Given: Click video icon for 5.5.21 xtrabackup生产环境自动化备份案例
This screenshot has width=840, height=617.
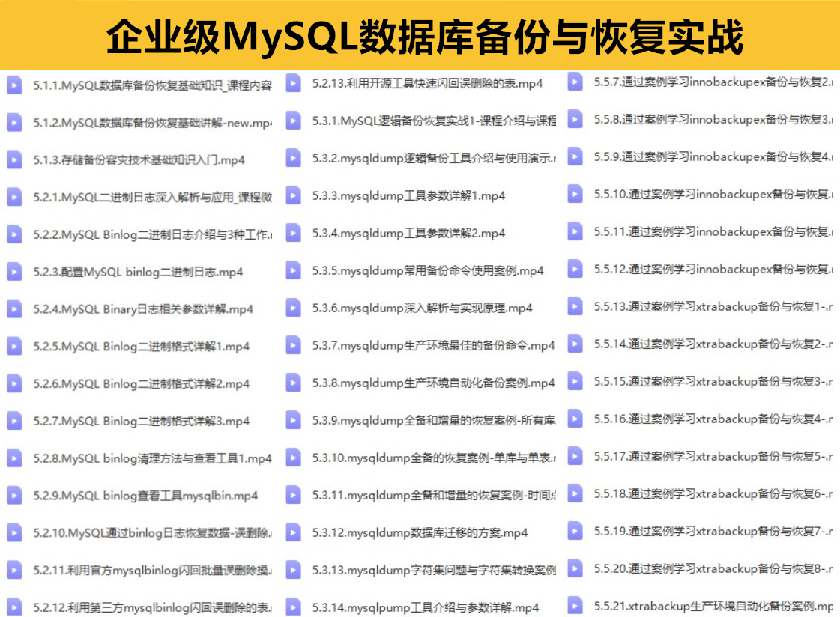Looking at the screenshot, I should [x=575, y=604].
